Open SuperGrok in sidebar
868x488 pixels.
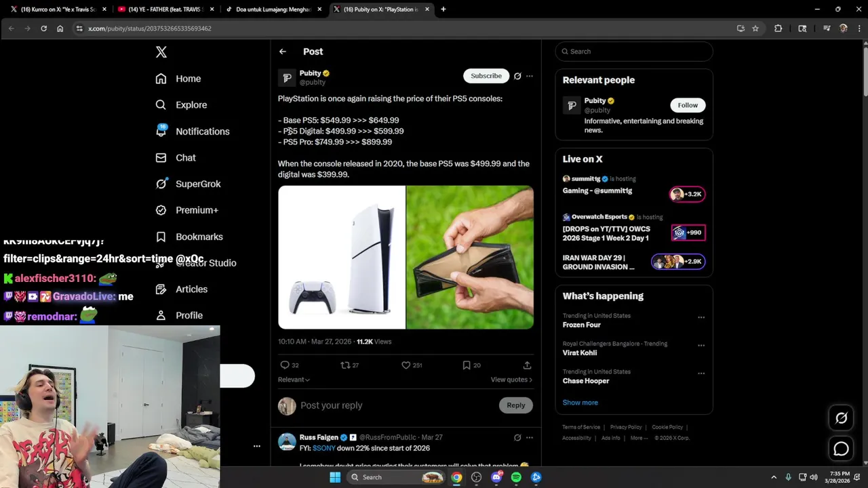[x=187, y=184]
